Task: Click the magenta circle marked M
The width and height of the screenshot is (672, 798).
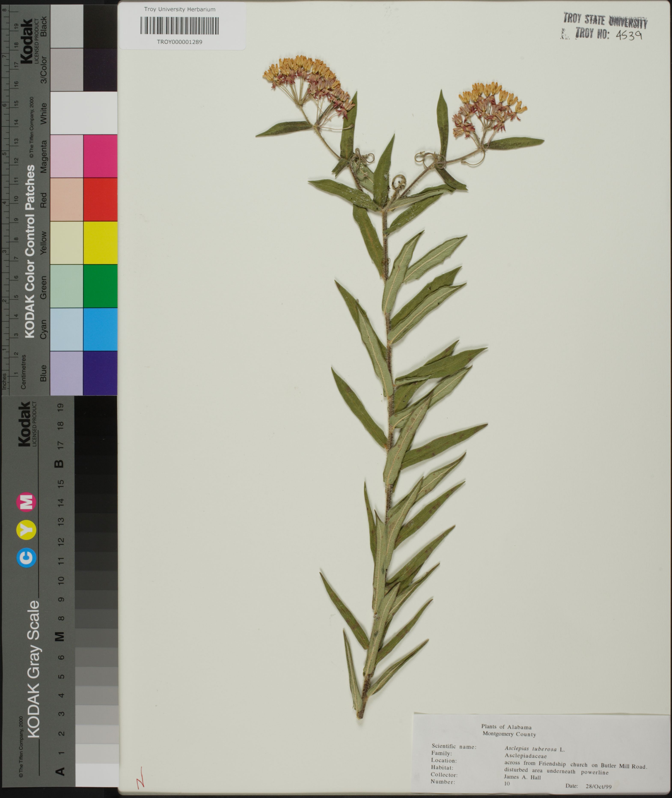Action: tap(27, 502)
